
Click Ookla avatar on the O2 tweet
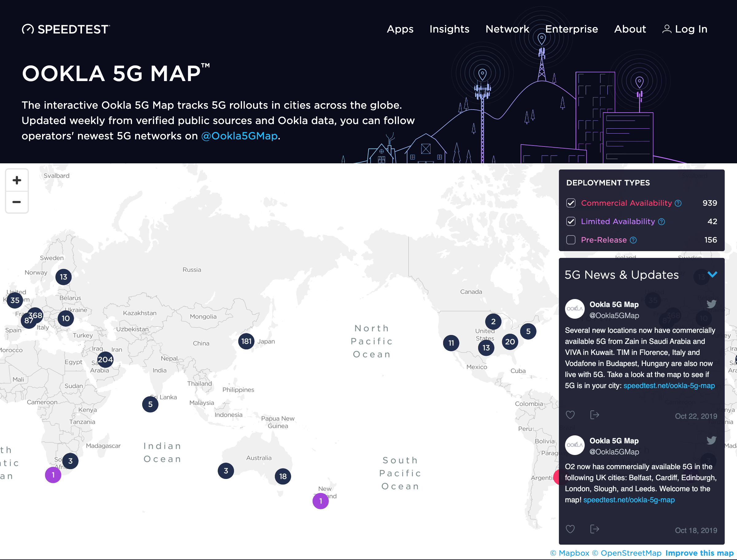[x=575, y=445]
